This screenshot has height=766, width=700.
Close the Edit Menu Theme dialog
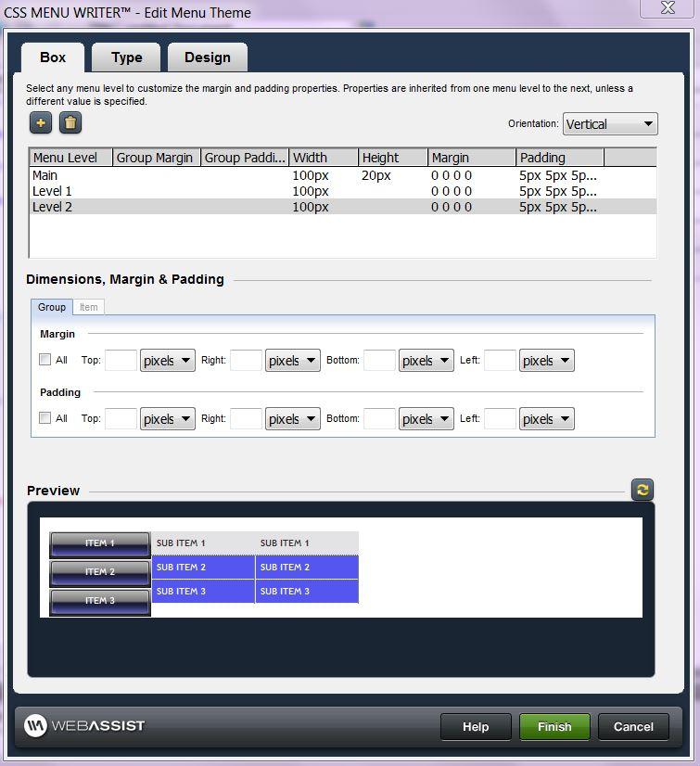[x=668, y=8]
